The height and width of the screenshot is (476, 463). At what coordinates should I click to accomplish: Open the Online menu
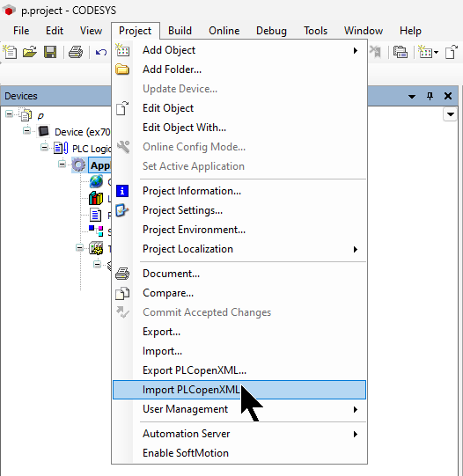tap(224, 31)
